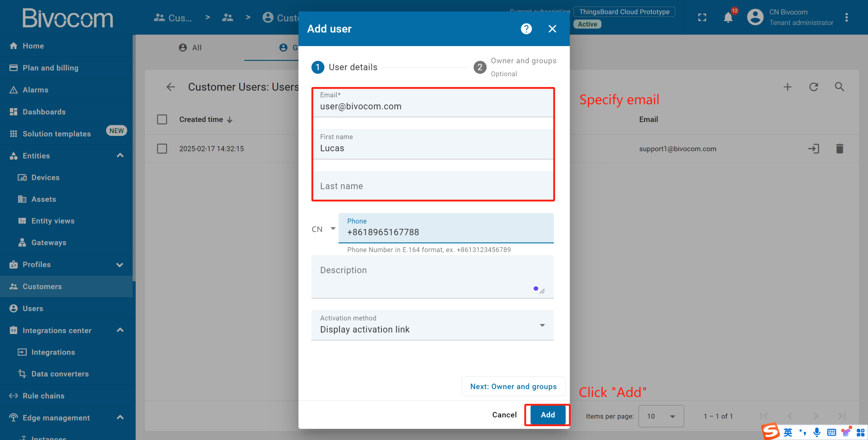Delete the support1@bivocom.com user with trash icon
Screen dimensions: 868x440
click(x=840, y=149)
